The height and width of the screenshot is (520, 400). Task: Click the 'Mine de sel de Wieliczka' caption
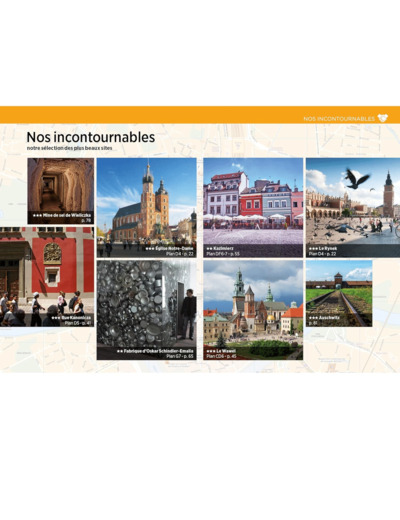click(x=66, y=215)
